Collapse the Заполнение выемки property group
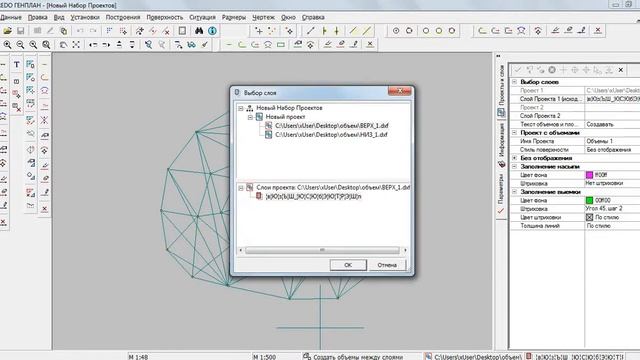The image size is (640, 360). (515, 192)
